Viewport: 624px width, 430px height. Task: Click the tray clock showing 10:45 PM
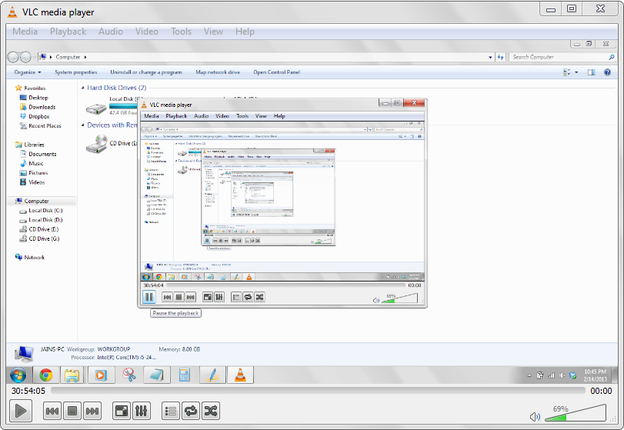(595, 375)
